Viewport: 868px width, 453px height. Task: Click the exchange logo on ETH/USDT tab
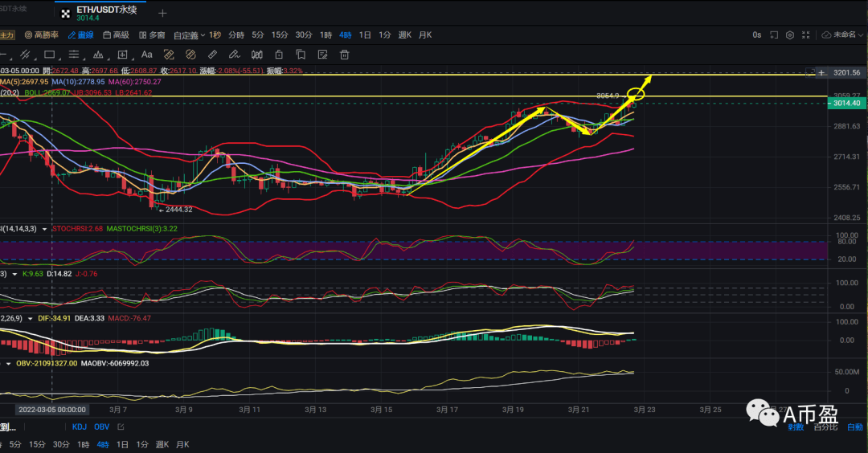pos(66,14)
